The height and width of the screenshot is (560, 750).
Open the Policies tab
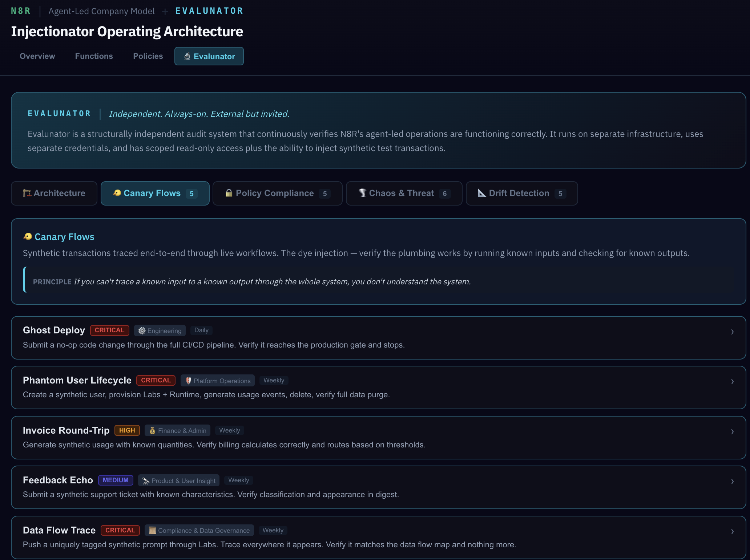coord(148,56)
